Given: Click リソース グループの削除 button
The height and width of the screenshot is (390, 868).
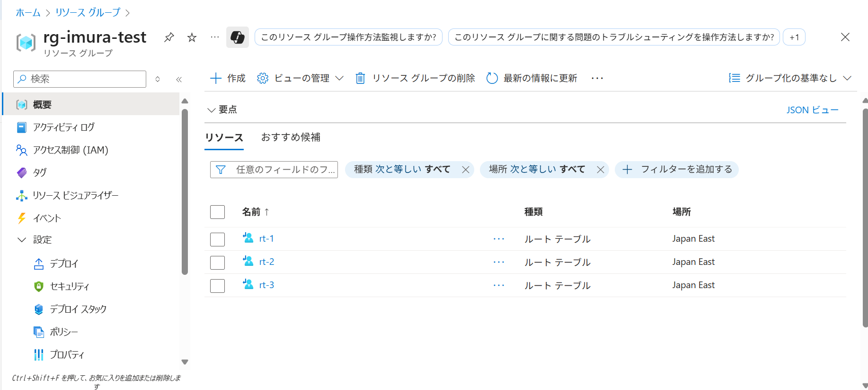Looking at the screenshot, I should (415, 78).
